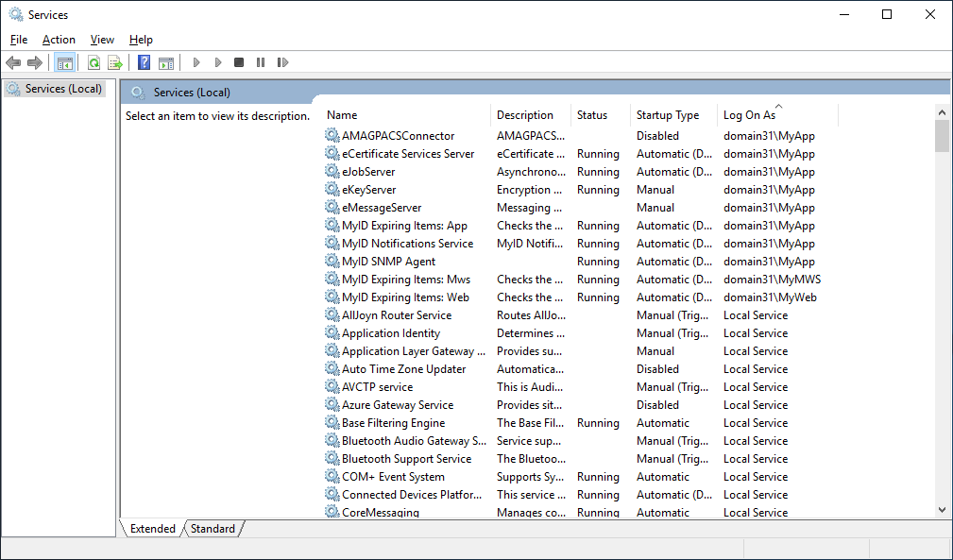Image resolution: width=953 pixels, height=560 pixels.
Task: Click the gear icon in the Services (Local) header
Action: pos(138,93)
